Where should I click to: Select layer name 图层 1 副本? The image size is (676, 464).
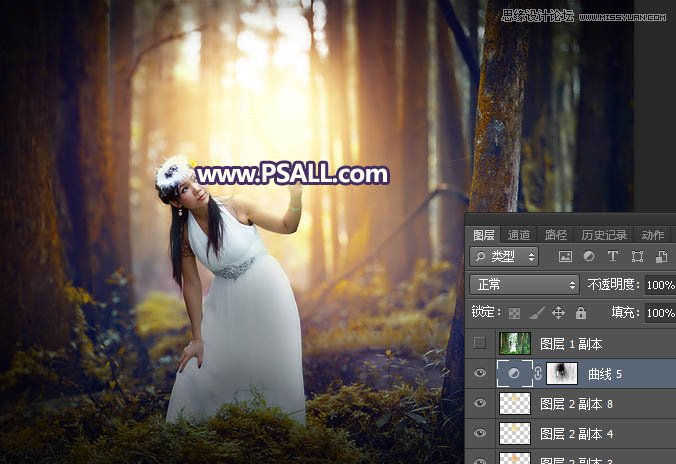(571, 344)
